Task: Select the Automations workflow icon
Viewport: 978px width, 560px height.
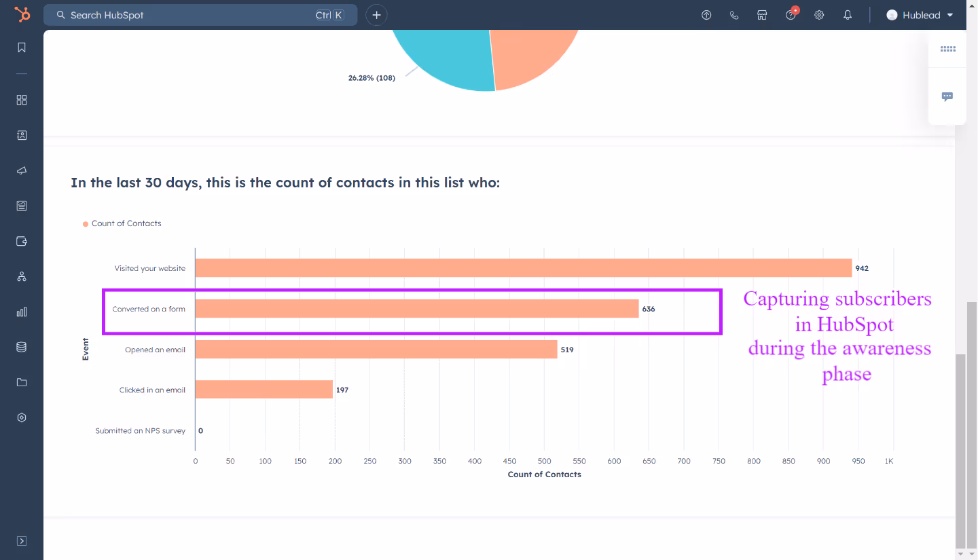Action: pos(21,276)
